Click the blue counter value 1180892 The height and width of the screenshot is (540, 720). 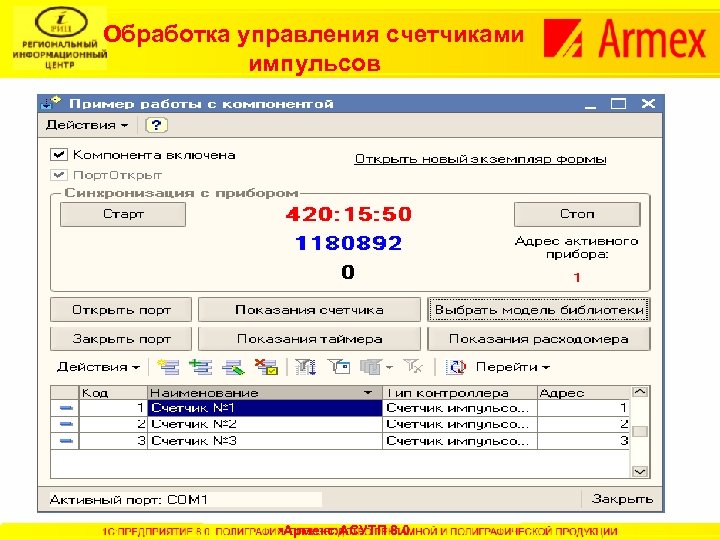349,243
